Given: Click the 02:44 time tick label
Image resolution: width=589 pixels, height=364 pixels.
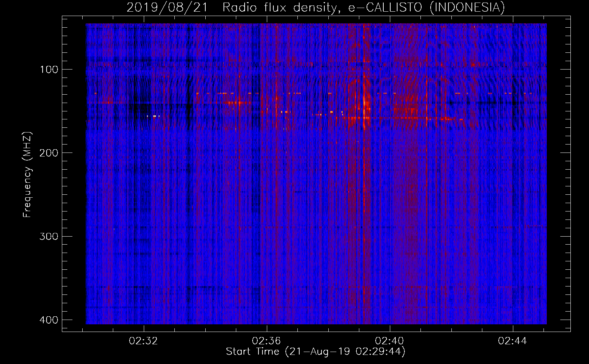Looking at the screenshot, I should 513,341.
